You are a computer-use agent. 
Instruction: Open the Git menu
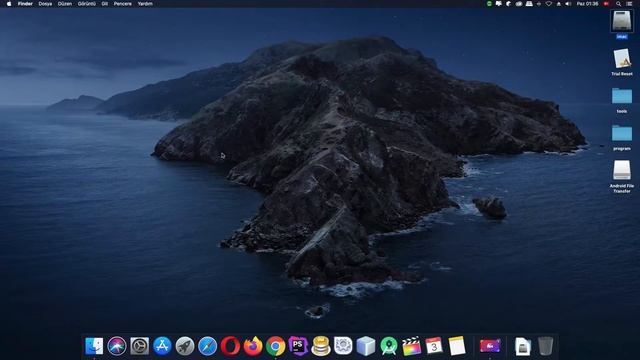pyautogui.click(x=105, y=4)
